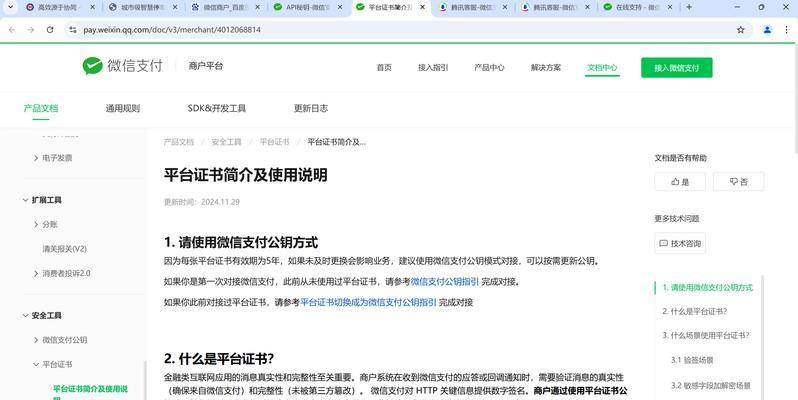The width and height of the screenshot is (798, 400).
Task: Close the 高效源于协同 tab
Action: (92, 7)
